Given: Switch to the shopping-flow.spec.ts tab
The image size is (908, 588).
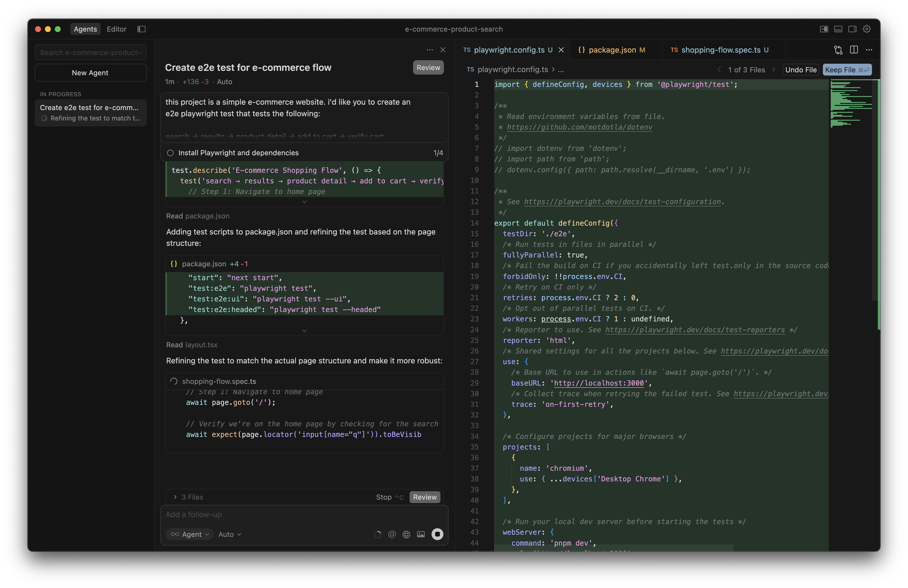Looking at the screenshot, I should pyautogui.click(x=720, y=50).
